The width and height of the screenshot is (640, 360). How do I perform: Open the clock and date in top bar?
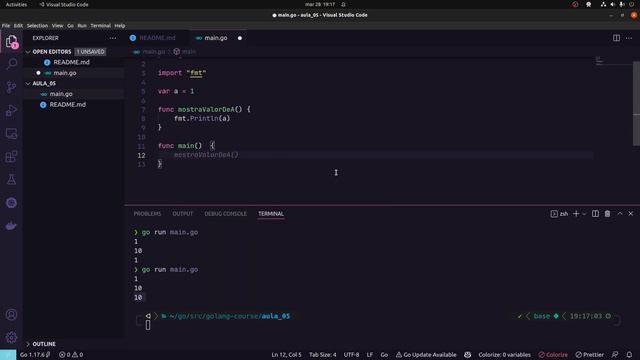coord(320,4)
